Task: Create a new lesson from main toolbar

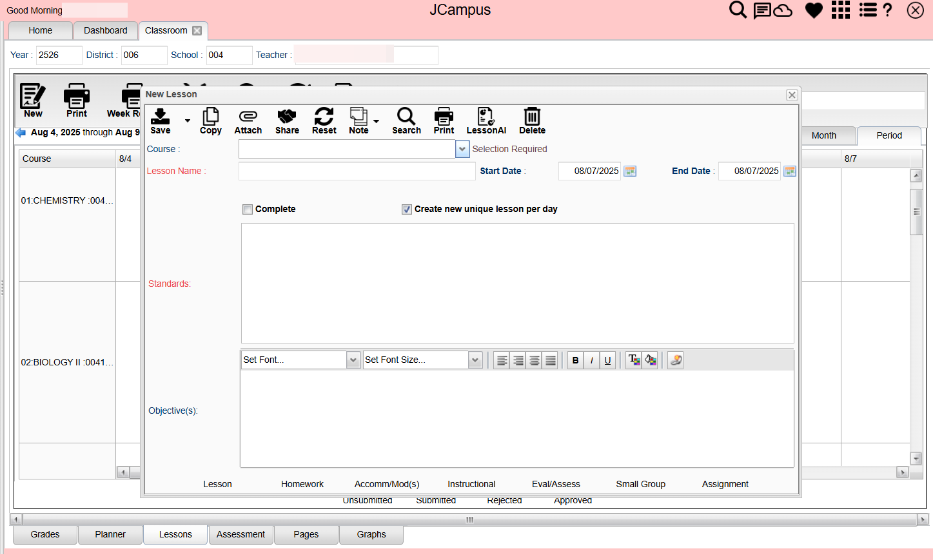Action: coord(33,101)
